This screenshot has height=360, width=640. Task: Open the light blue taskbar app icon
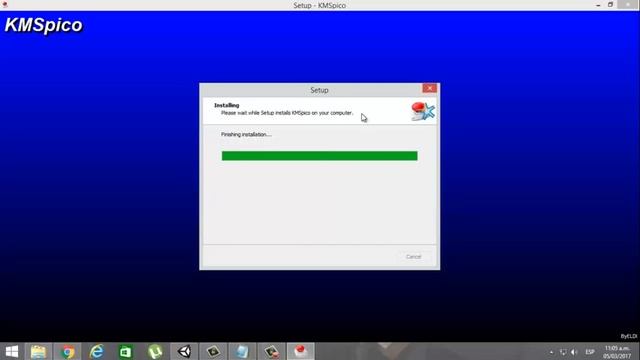pyautogui.click(x=242, y=351)
